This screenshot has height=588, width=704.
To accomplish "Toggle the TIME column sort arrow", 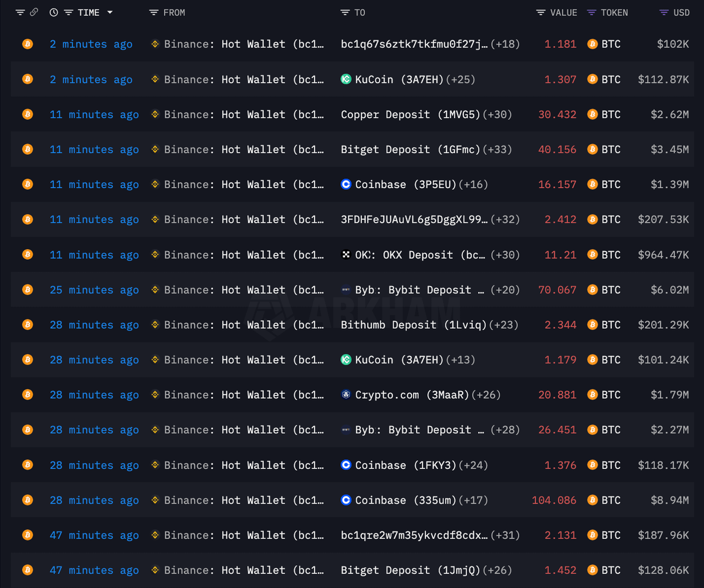I will [x=110, y=13].
